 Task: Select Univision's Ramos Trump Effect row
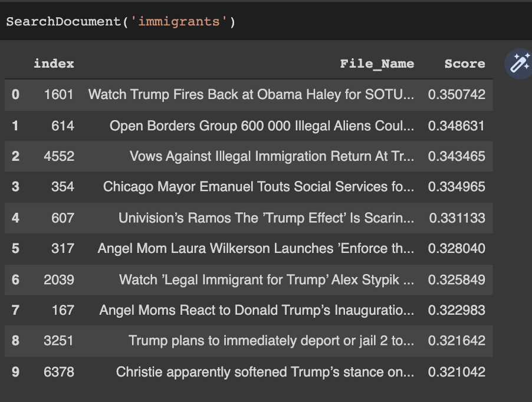click(x=266, y=218)
